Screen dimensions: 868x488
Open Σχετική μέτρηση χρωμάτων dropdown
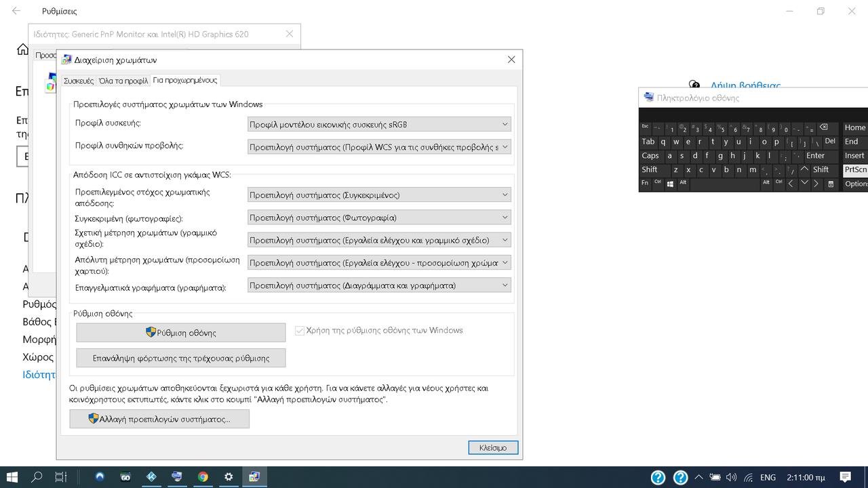(379, 240)
